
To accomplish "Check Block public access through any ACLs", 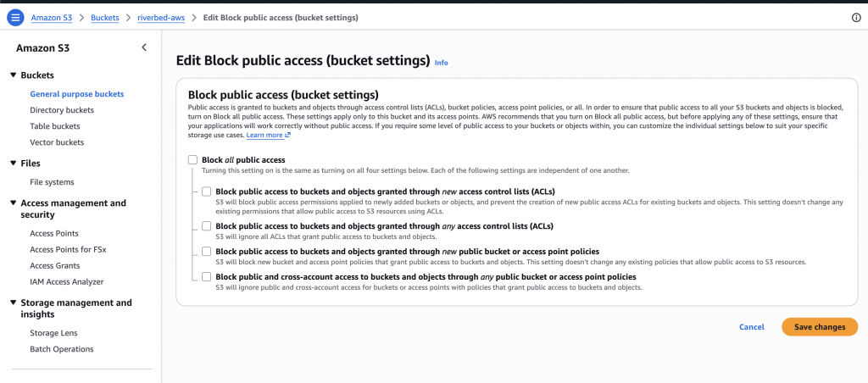I will pyautogui.click(x=207, y=225).
